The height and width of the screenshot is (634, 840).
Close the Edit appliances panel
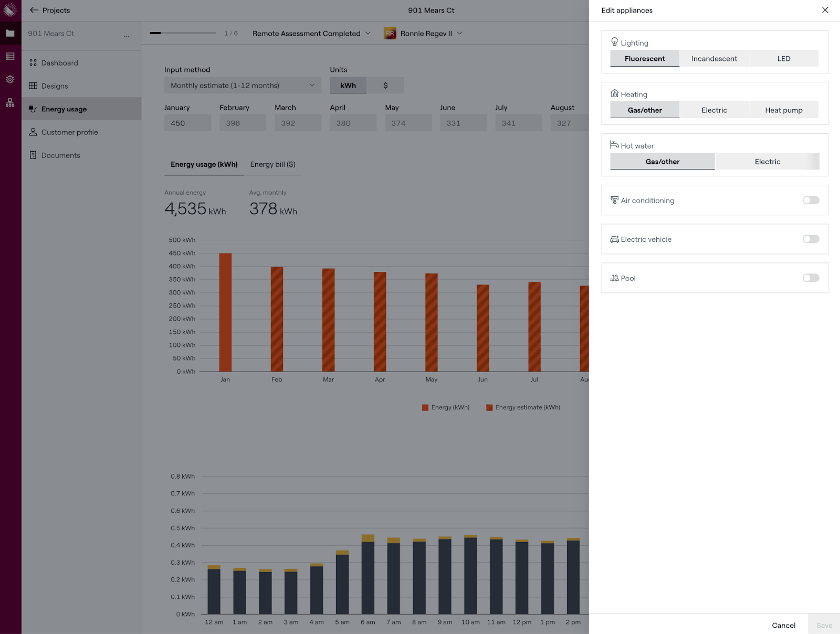tap(825, 10)
